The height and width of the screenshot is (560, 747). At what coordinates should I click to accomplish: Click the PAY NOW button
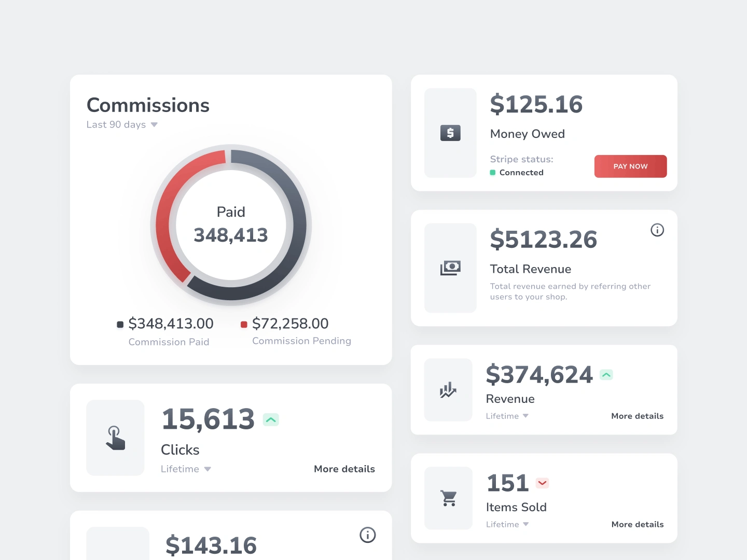click(630, 166)
